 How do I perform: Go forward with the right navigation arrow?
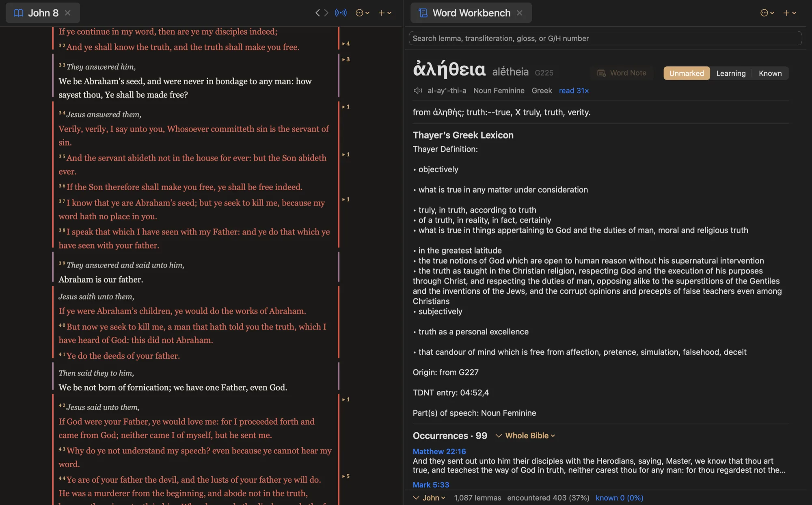tap(326, 13)
